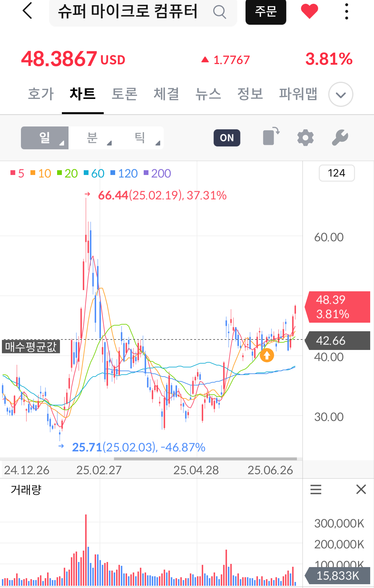Toggle the red heart favorite
374x588 pixels.
coord(309,11)
